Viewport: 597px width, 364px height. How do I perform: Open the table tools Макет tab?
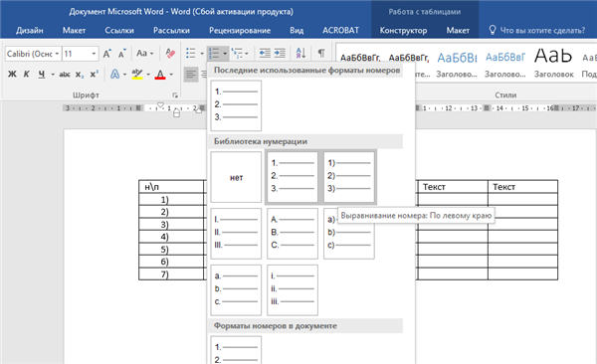458,31
